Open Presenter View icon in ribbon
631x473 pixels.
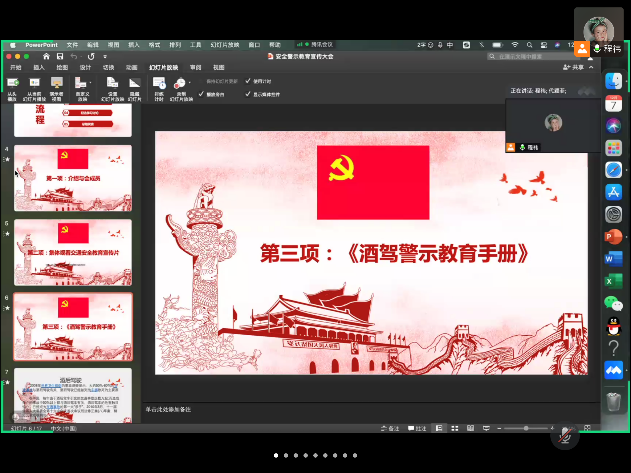[58, 83]
